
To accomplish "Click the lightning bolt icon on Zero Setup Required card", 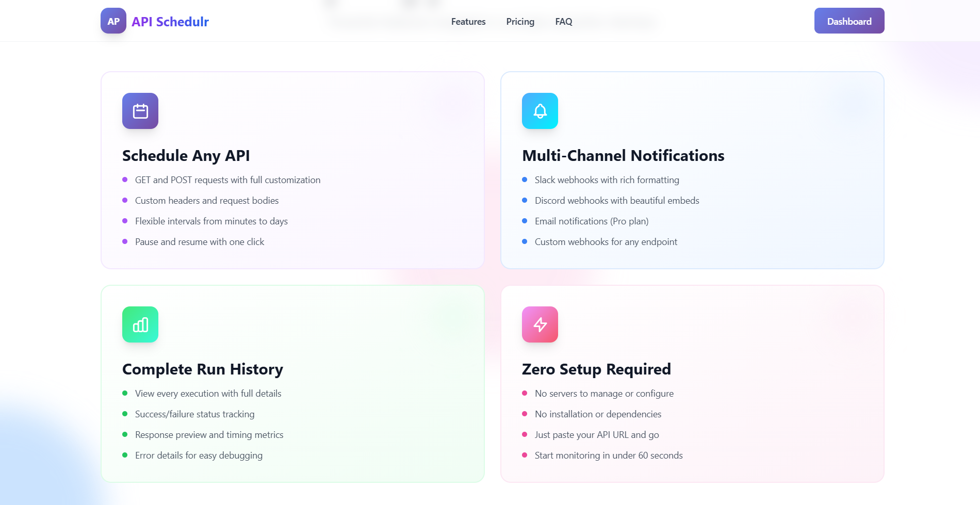I will point(540,324).
